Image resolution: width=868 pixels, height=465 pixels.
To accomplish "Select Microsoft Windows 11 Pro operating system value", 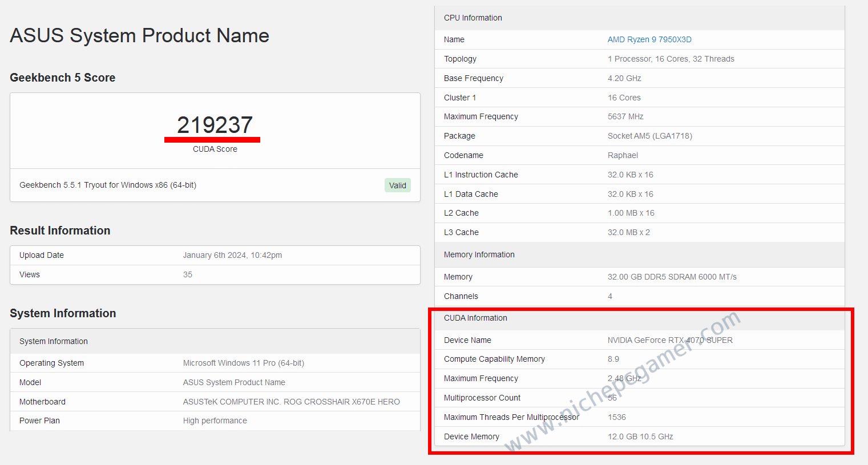I will point(243,363).
